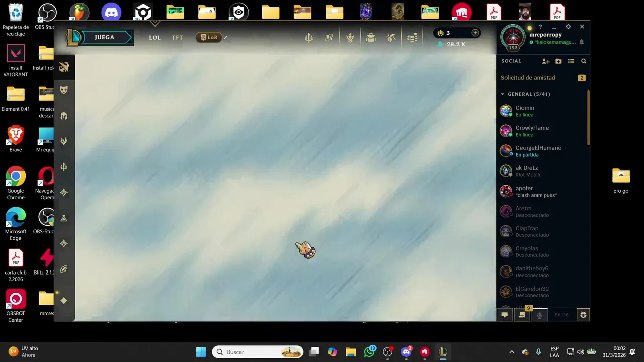Image resolution: width=644 pixels, height=362 pixels.
Task: Click the new folder icon in Social
Action: (558, 61)
